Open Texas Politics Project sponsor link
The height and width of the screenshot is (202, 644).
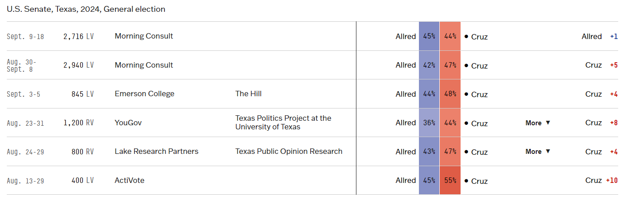tap(284, 123)
